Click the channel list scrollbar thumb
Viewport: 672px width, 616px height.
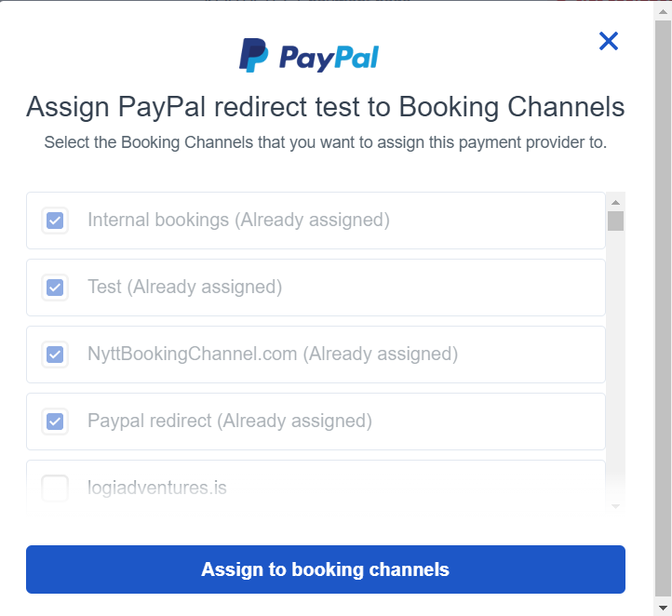tap(616, 221)
